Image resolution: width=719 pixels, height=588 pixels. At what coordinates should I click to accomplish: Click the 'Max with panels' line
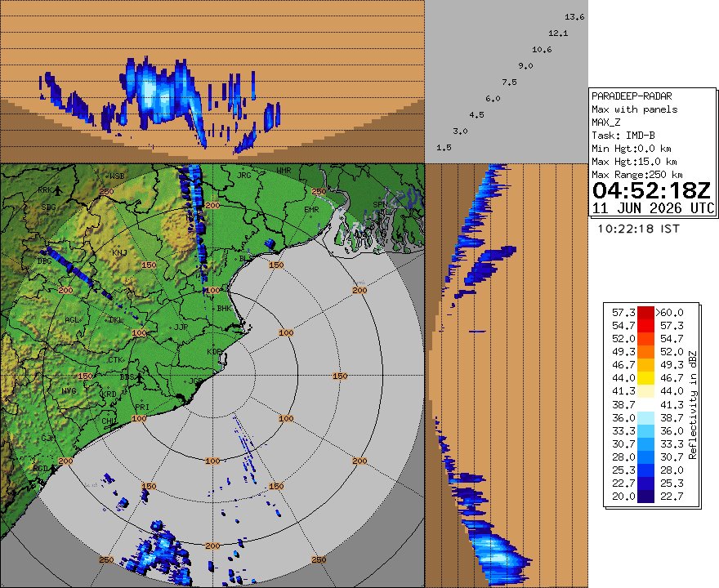coord(634,109)
